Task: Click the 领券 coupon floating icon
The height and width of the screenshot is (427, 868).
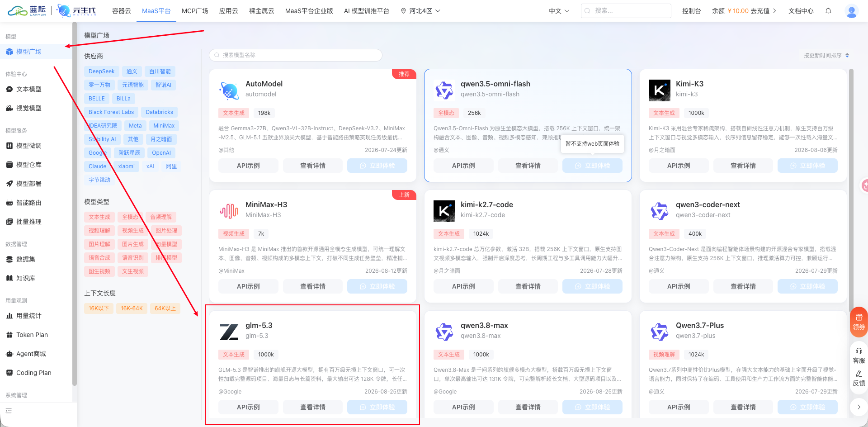Action: (859, 322)
